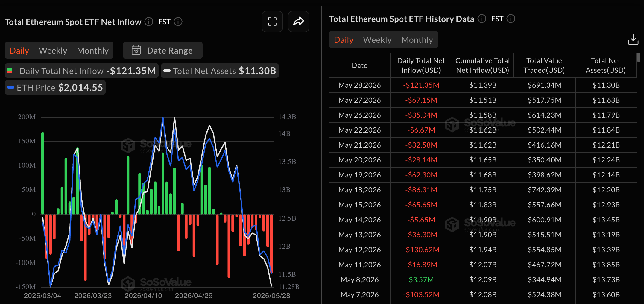Click the May 21,2026 date cell
Screen dimensions: 644x304
360,145
